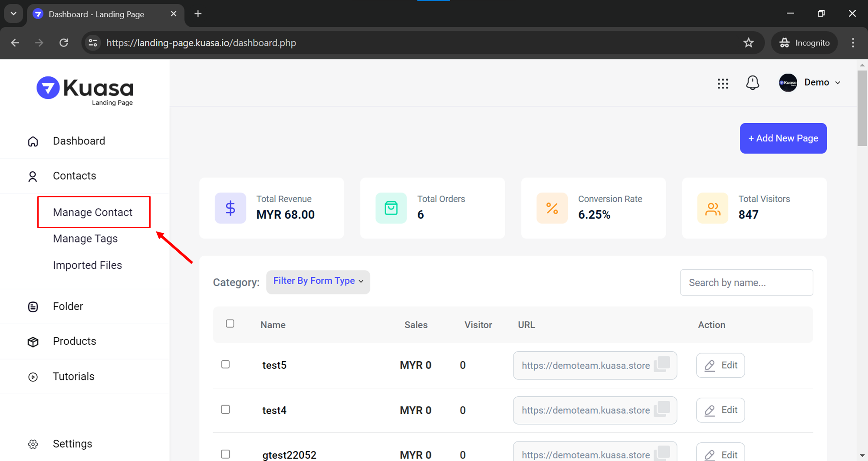
Task: Expand the Filter By Form Type dropdown
Action: [x=318, y=281]
